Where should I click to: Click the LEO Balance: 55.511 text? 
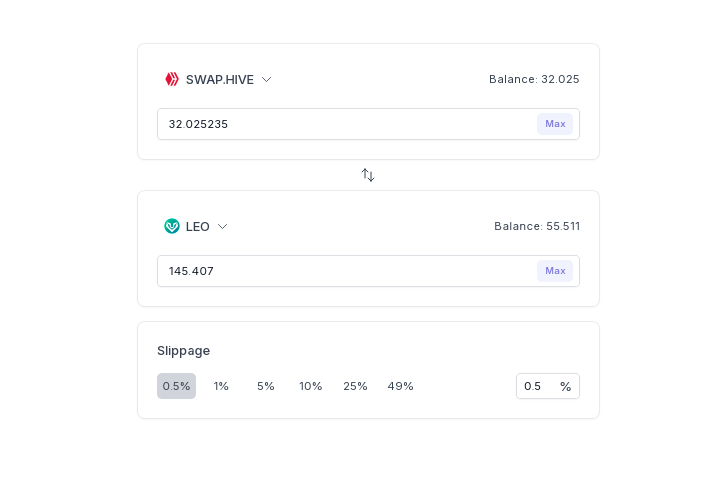pyautogui.click(x=537, y=226)
